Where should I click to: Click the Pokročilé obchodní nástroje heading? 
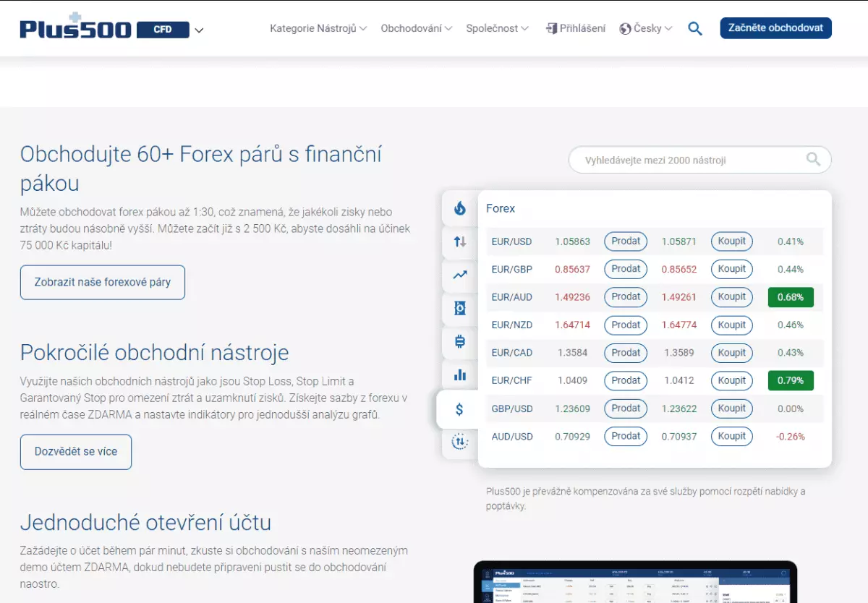click(x=155, y=353)
